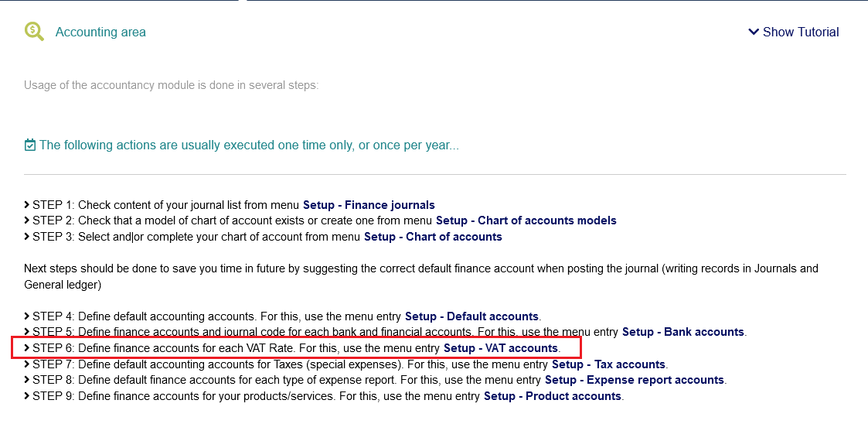Click the Accounting area title text
The width and height of the screenshot is (868, 441).
coord(100,32)
